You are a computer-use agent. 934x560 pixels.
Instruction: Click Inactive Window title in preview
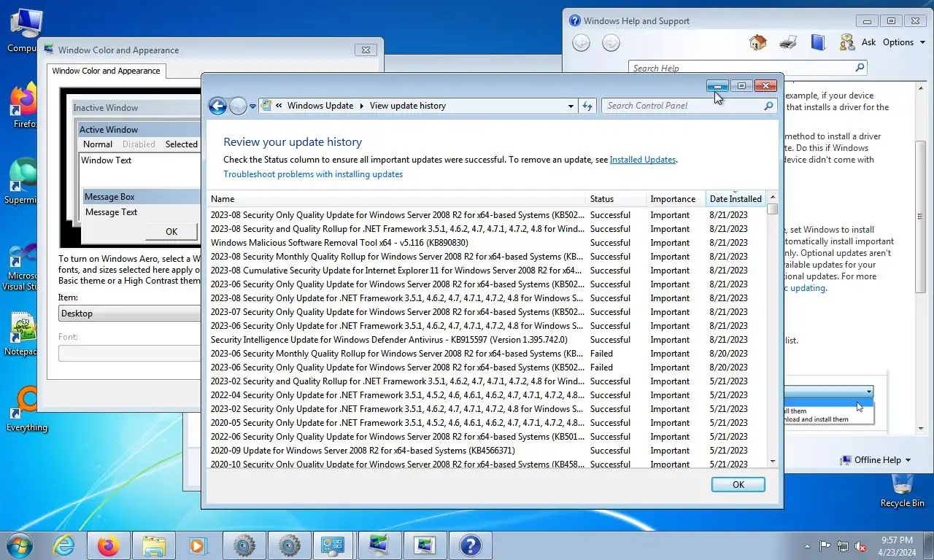[x=106, y=108]
